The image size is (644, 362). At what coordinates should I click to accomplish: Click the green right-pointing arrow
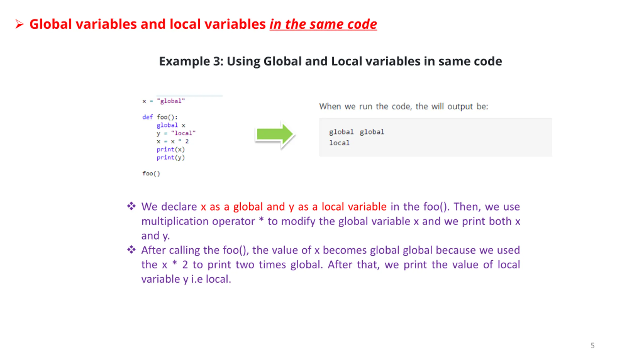(274, 134)
